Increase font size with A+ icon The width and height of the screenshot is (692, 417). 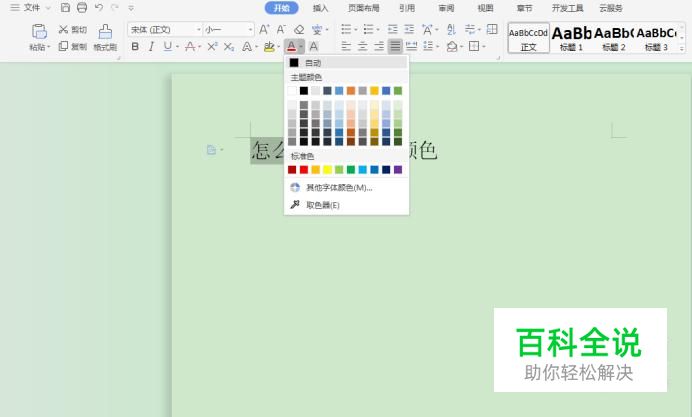[264, 30]
